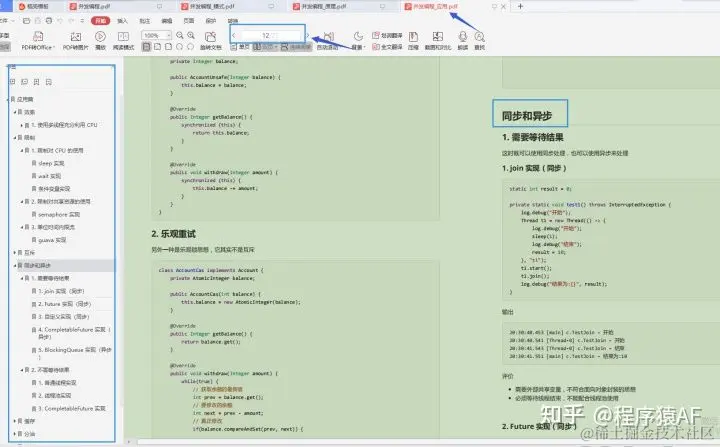The width and height of the screenshot is (720, 447).
Task: Open the 保护 ribbon tab
Action: click(211, 21)
